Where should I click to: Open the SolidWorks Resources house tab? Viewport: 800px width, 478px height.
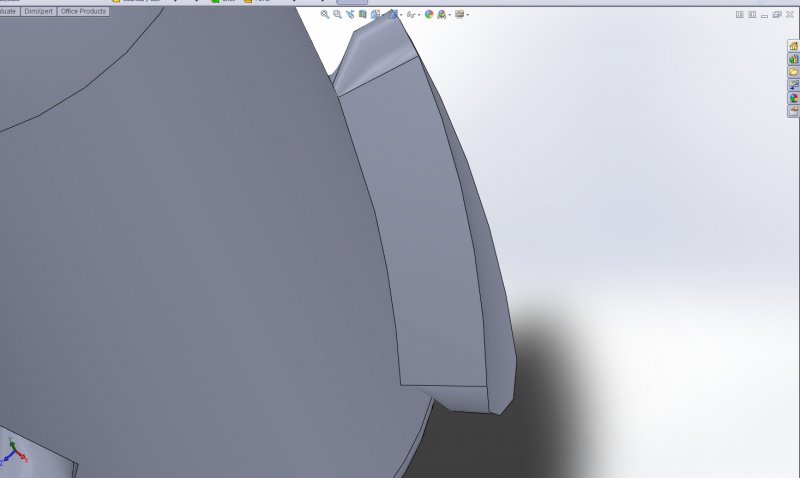pyautogui.click(x=793, y=46)
